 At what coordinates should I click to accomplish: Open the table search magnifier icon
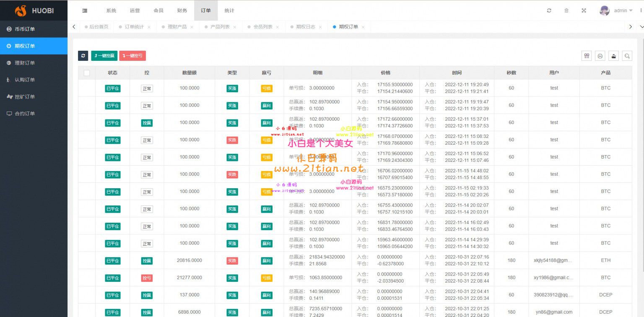click(627, 56)
